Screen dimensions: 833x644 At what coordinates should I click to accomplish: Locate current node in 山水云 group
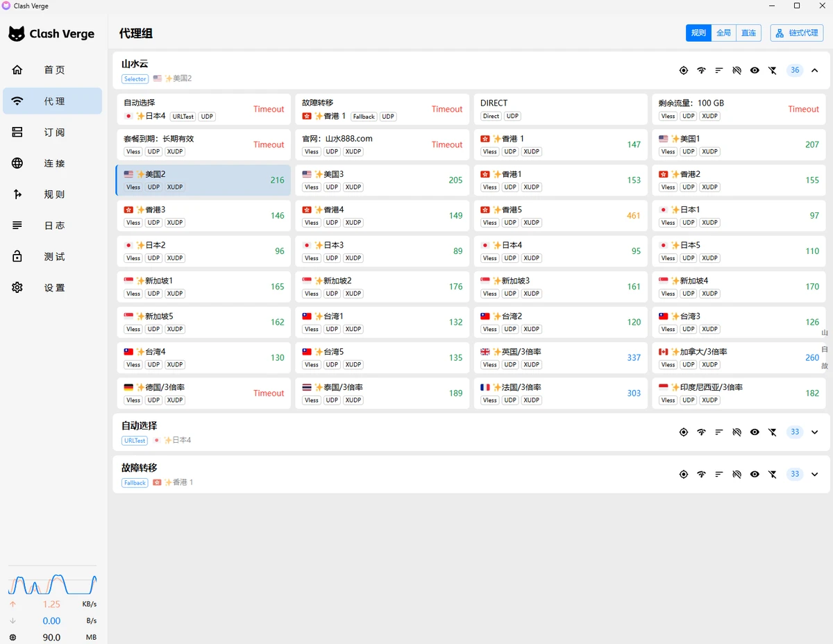pyautogui.click(x=684, y=70)
